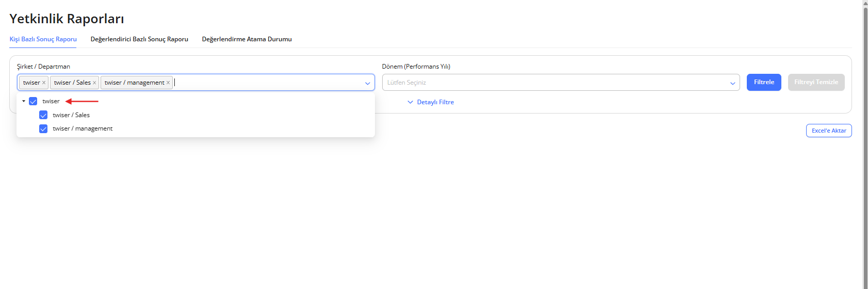
Task: Remove the 'twiser / management' selected tag
Action: 168,83
